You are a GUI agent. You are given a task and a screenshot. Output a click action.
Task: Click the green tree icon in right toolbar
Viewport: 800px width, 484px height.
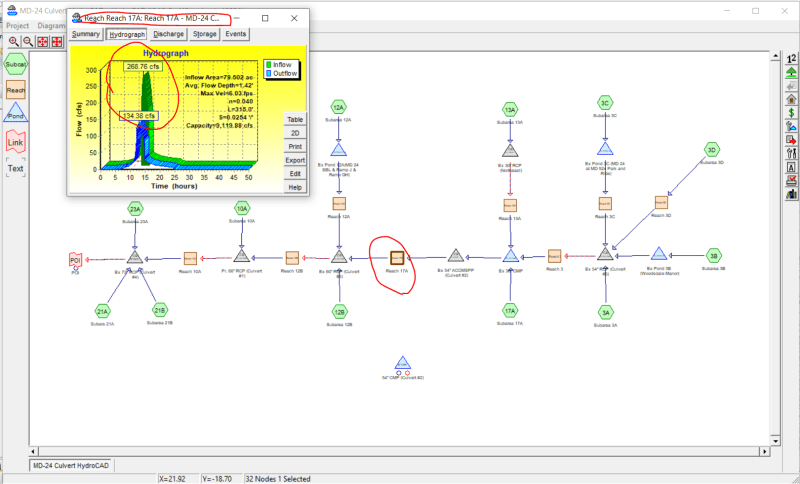click(791, 72)
